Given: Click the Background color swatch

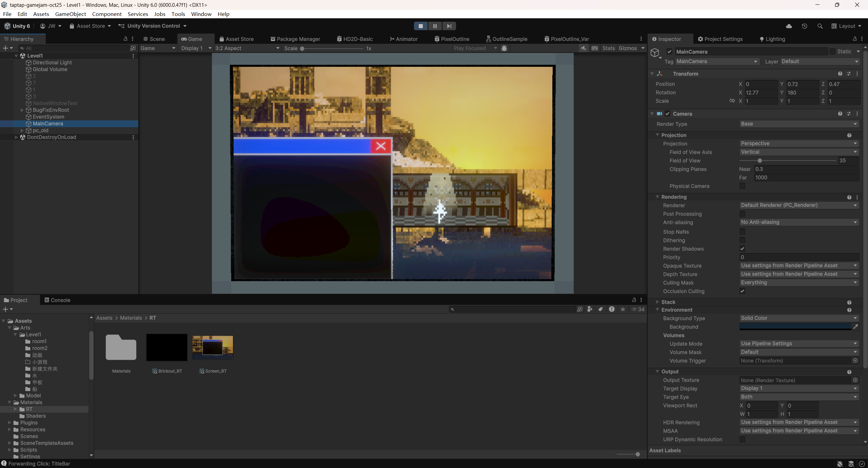Looking at the screenshot, I should point(795,327).
